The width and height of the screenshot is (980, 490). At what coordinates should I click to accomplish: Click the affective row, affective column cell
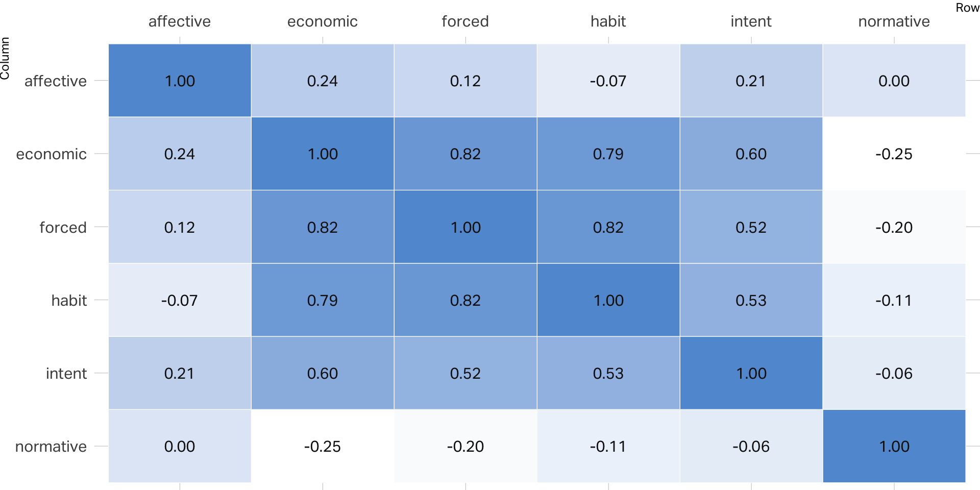tap(179, 81)
